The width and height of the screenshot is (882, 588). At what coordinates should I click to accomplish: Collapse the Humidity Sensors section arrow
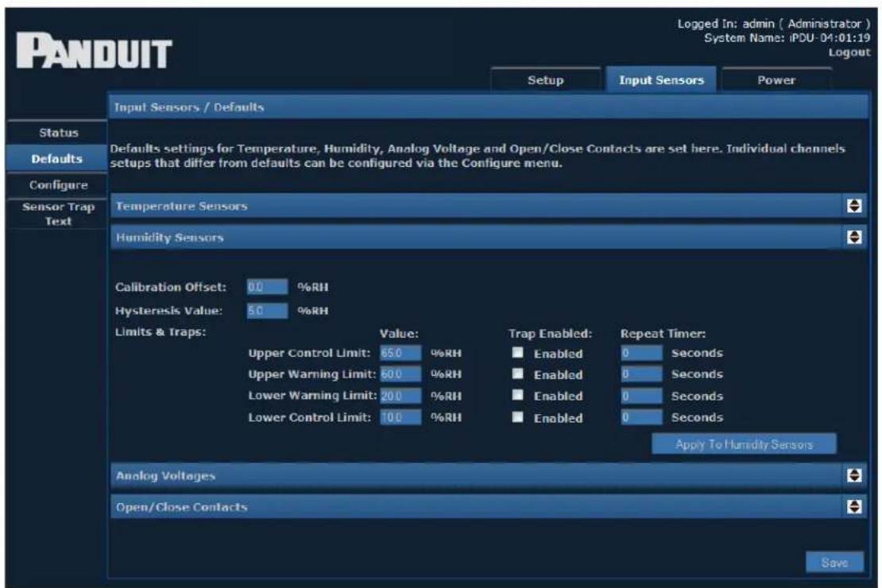pyautogui.click(x=854, y=238)
